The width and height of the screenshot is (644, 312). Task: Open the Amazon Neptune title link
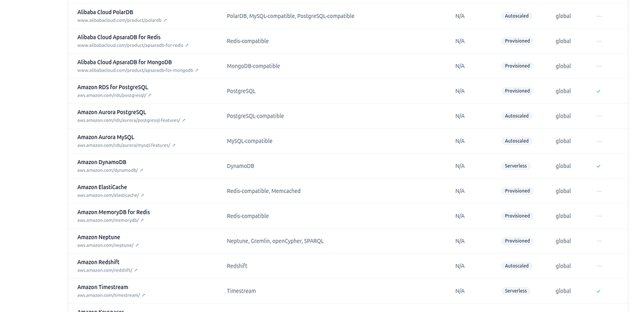point(99,237)
